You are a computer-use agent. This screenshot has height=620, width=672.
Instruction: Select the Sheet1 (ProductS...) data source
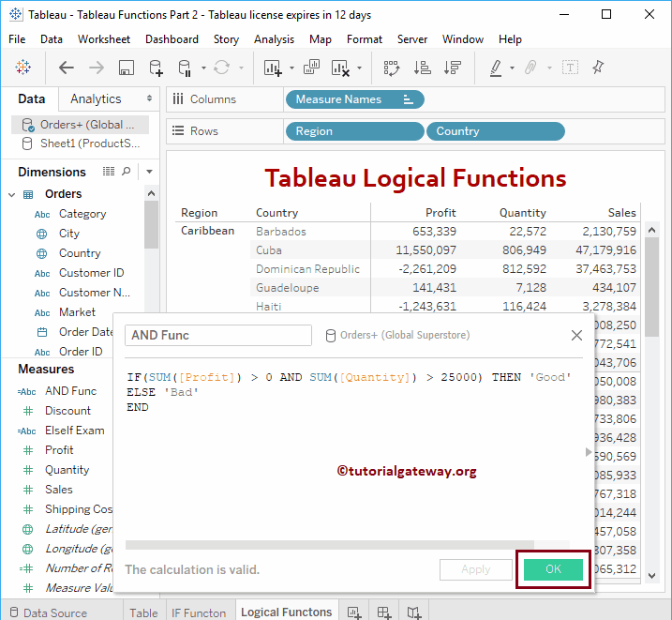[80, 144]
